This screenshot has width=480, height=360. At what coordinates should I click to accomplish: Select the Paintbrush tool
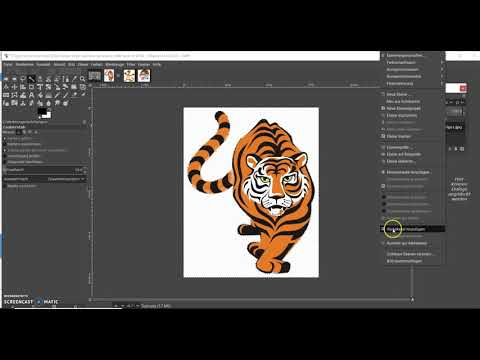[x=65, y=95]
